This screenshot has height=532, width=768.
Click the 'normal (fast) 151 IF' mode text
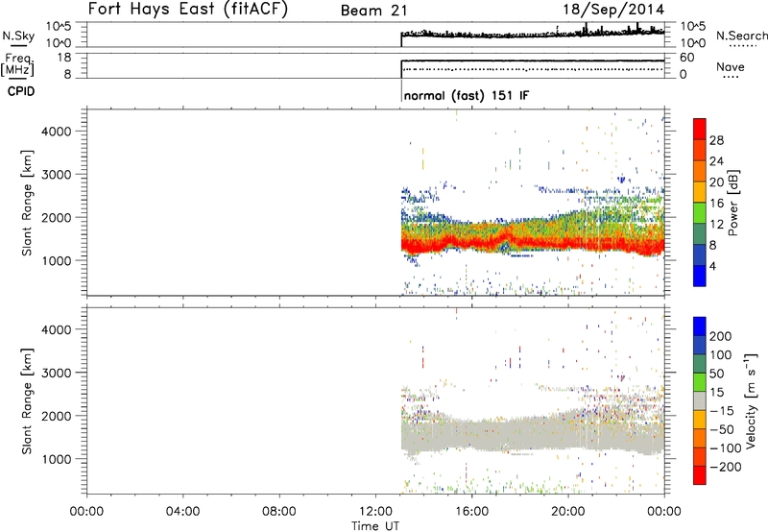[467, 95]
